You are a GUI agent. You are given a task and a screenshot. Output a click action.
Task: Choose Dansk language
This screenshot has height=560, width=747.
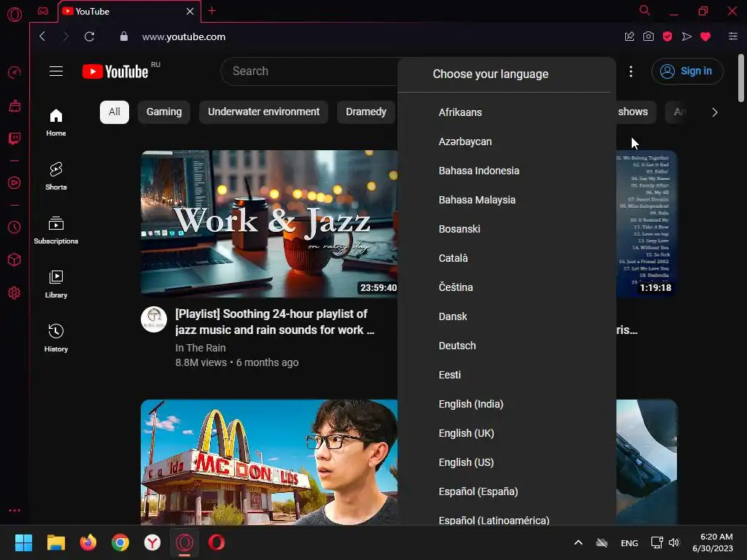click(x=507, y=316)
